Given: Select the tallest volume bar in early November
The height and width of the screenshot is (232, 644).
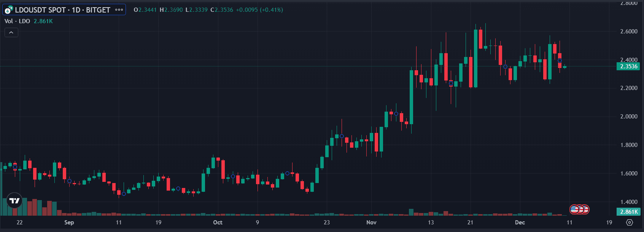Looking at the screenshot, I should (411, 212).
